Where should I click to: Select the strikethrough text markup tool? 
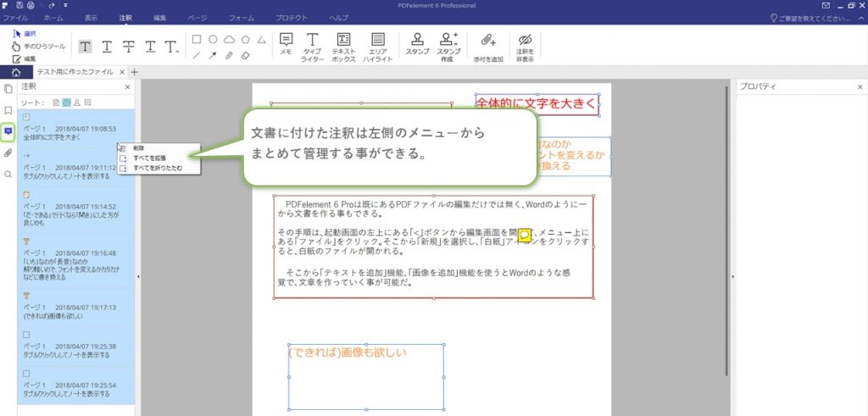pyautogui.click(x=129, y=46)
